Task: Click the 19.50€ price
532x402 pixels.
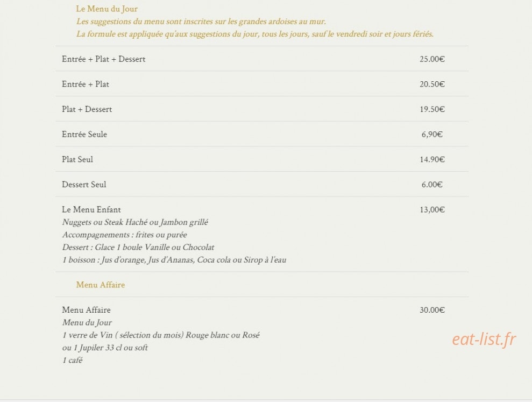Action: (x=432, y=109)
